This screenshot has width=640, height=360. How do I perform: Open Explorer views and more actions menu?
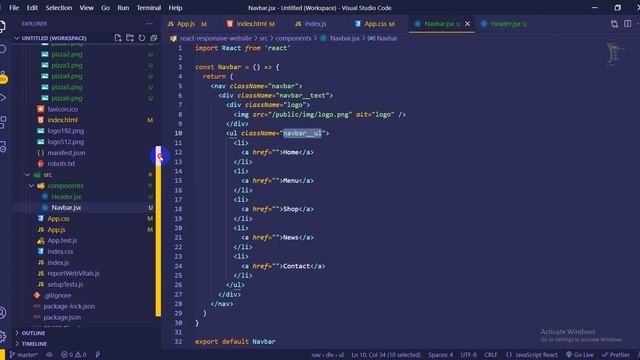149,24
